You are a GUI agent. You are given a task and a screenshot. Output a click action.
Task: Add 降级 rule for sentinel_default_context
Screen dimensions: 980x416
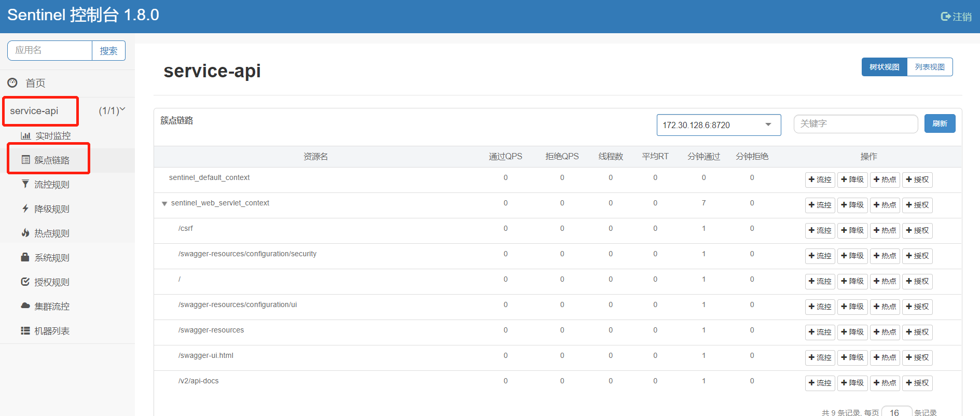pyautogui.click(x=852, y=179)
